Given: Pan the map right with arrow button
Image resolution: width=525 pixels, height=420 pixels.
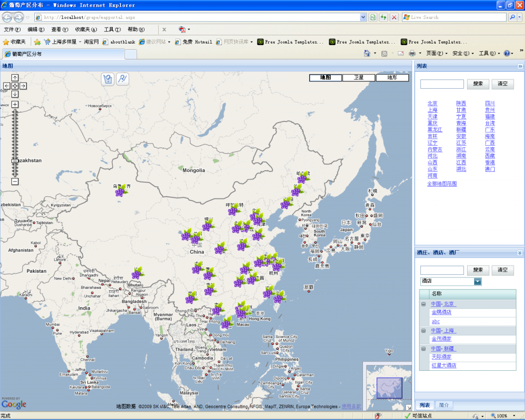Looking at the screenshot, I should click(23, 86).
